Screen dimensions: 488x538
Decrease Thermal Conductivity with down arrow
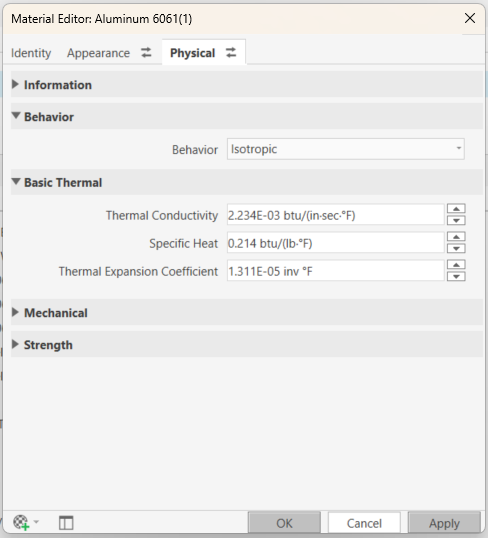click(456, 220)
